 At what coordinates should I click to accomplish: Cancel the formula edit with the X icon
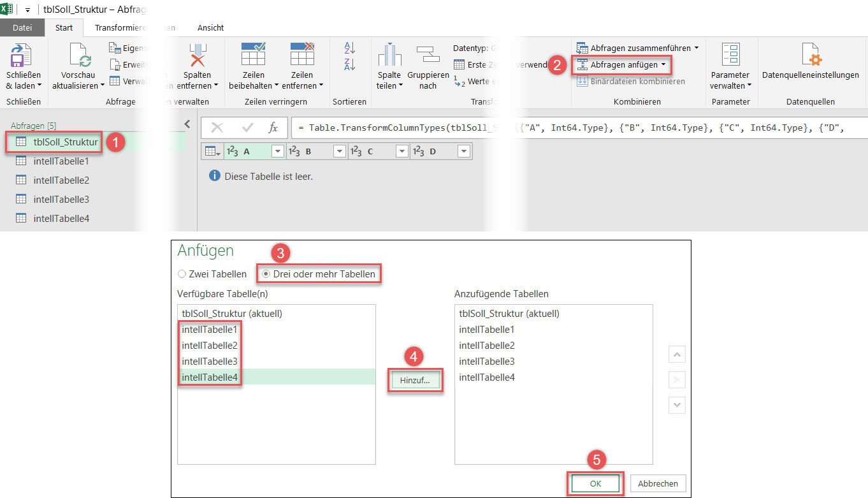point(217,128)
